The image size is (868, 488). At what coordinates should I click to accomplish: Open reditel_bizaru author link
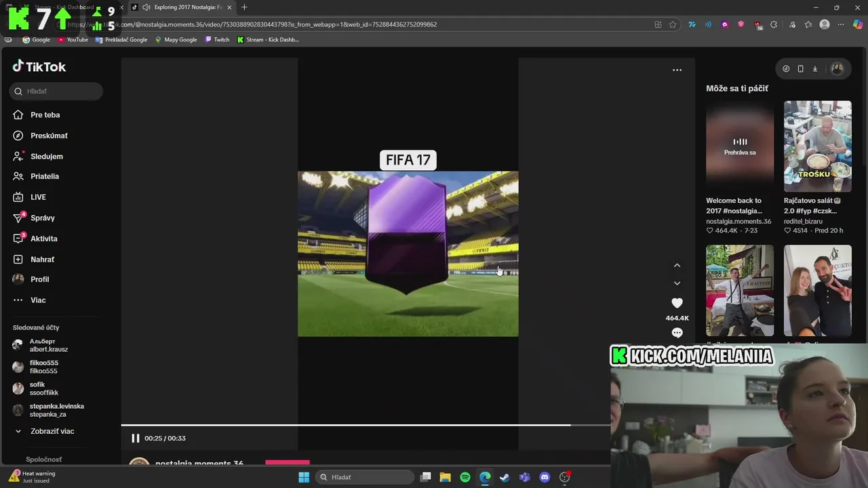[x=803, y=221]
